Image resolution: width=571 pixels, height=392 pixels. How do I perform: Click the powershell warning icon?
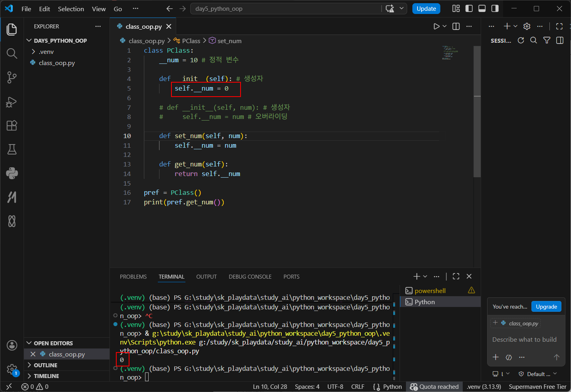[x=472, y=290]
